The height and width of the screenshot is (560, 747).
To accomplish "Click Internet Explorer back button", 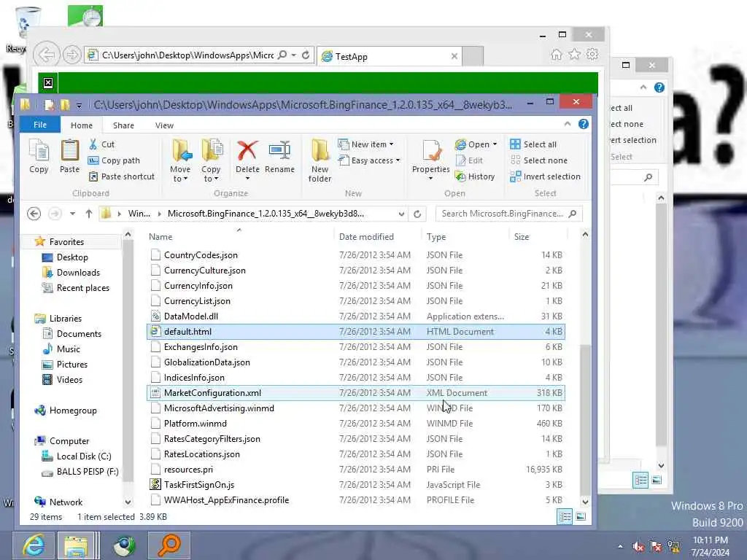I will [46, 55].
